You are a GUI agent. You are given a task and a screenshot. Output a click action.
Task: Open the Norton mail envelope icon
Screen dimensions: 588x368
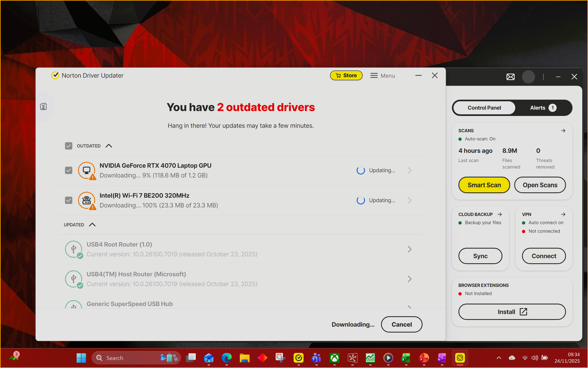coord(510,77)
